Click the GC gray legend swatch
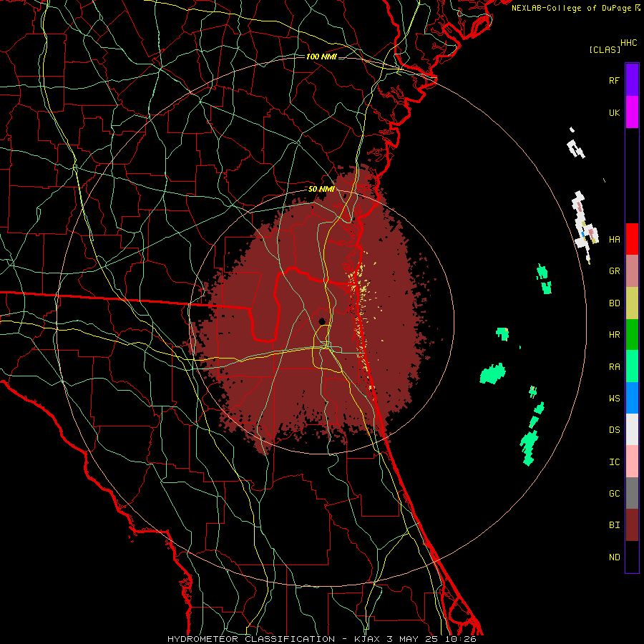This screenshot has width=644, height=644. tap(632, 493)
